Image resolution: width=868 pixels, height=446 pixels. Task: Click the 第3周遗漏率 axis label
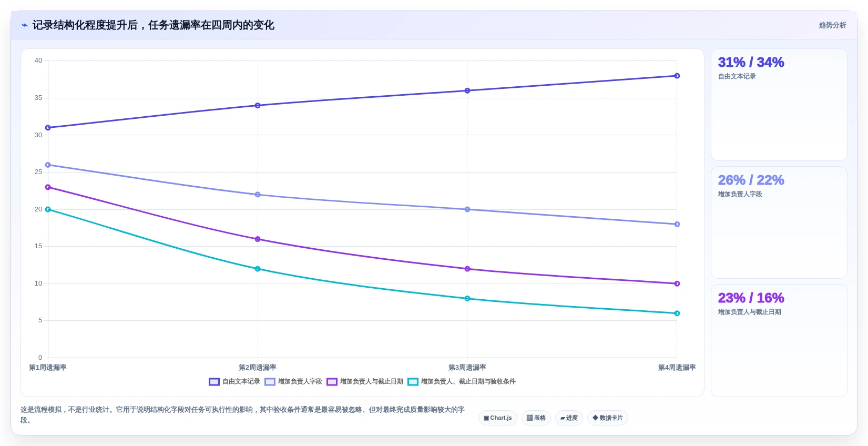tap(467, 368)
